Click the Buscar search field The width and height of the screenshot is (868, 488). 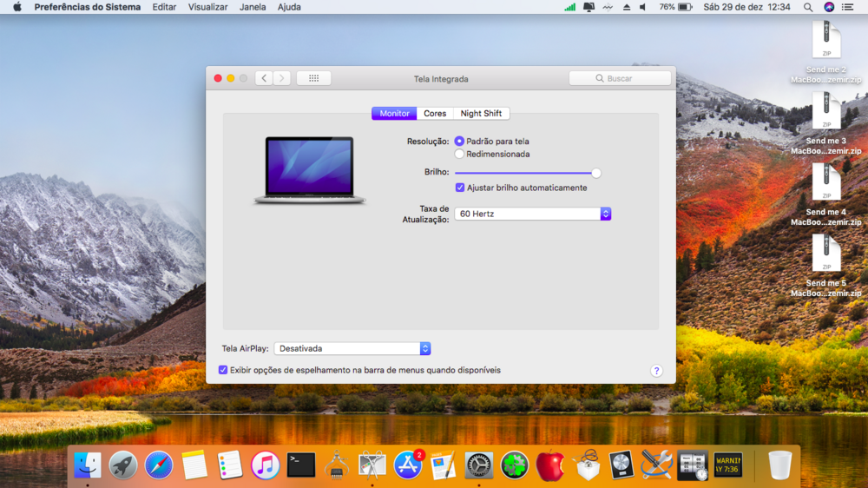click(x=620, y=78)
